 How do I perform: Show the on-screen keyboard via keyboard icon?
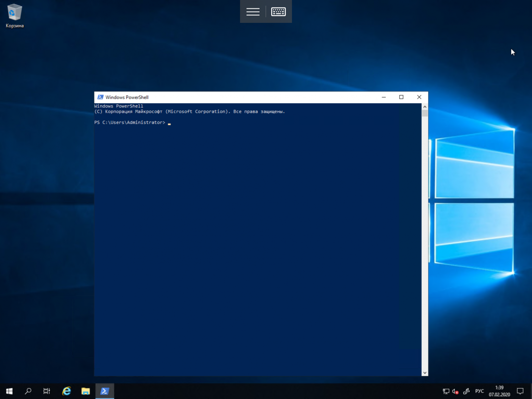pos(279,11)
